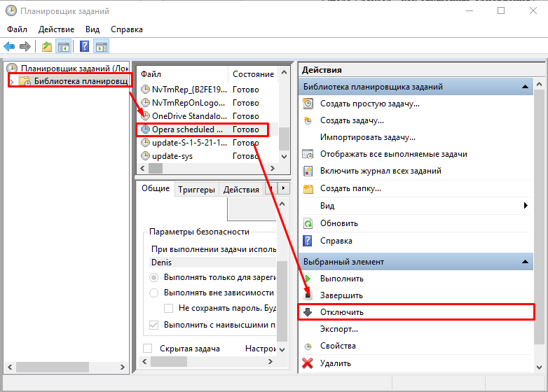Switch to the Триггеры tab
The width and height of the screenshot is (548, 392).
(196, 190)
